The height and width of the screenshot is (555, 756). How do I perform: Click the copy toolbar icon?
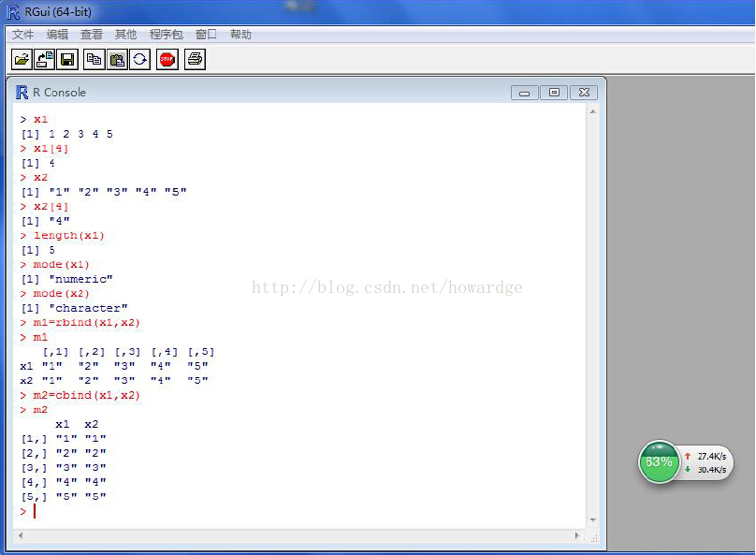click(94, 60)
